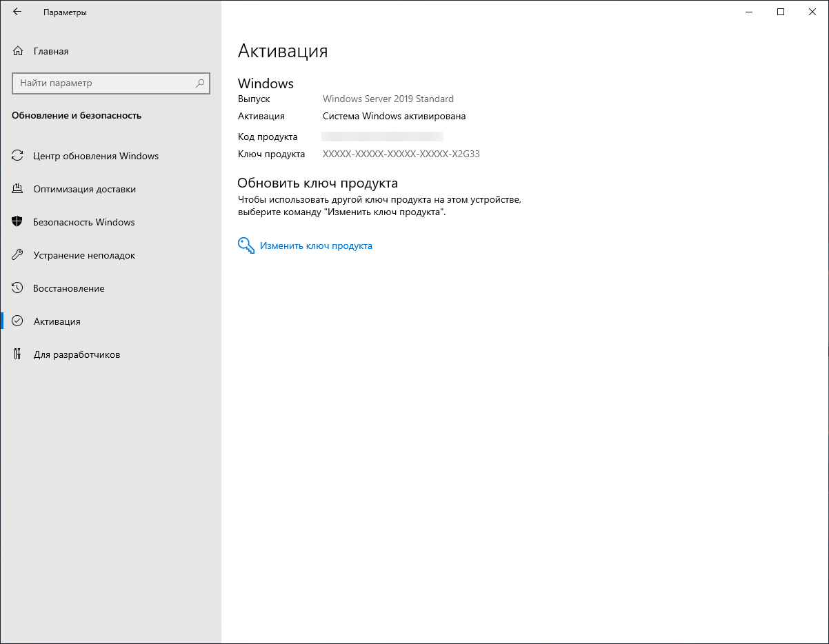
Task: Click the Выпуск label
Action: click(254, 99)
